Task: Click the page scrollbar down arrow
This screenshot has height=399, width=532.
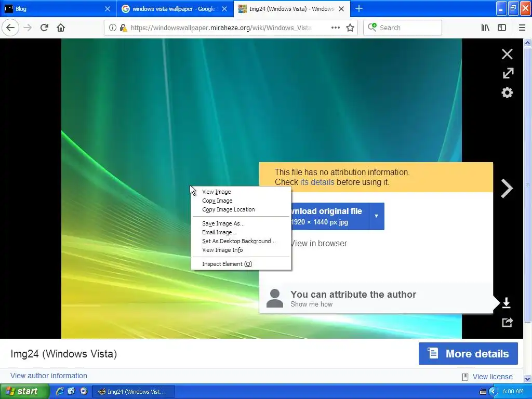Action: [x=527, y=379]
